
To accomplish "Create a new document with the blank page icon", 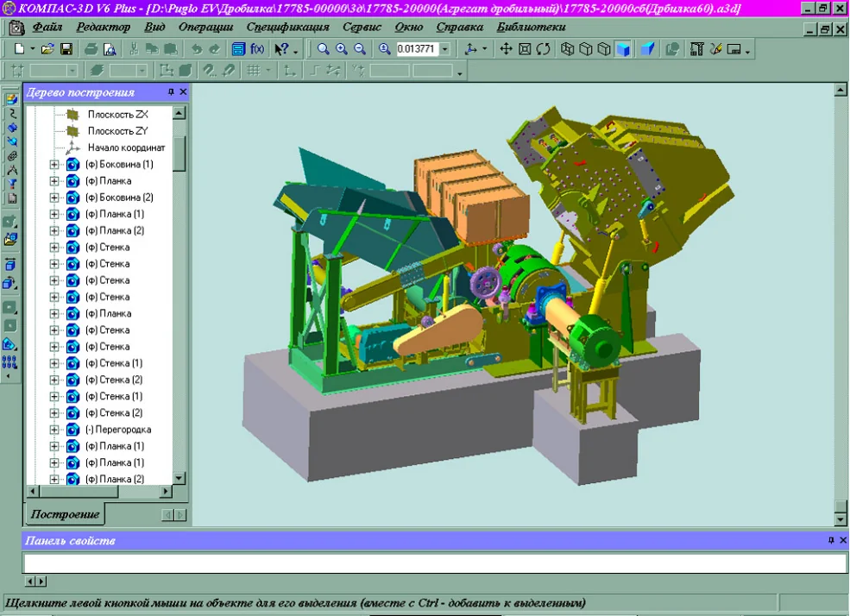I will click(x=19, y=49).
